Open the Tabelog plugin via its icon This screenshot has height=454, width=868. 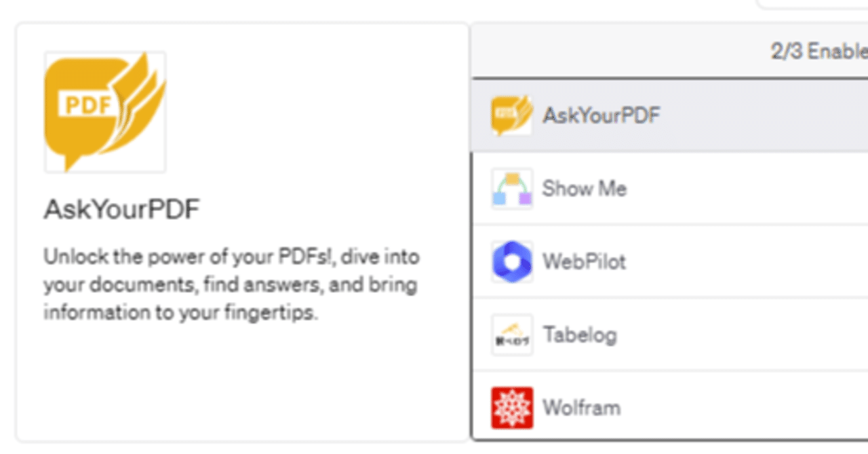pos(512,335)
